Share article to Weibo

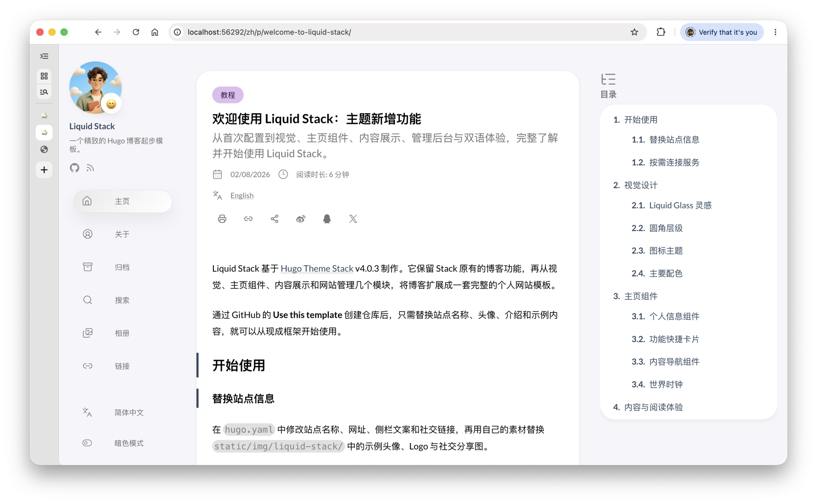click(x=301, y=219)
